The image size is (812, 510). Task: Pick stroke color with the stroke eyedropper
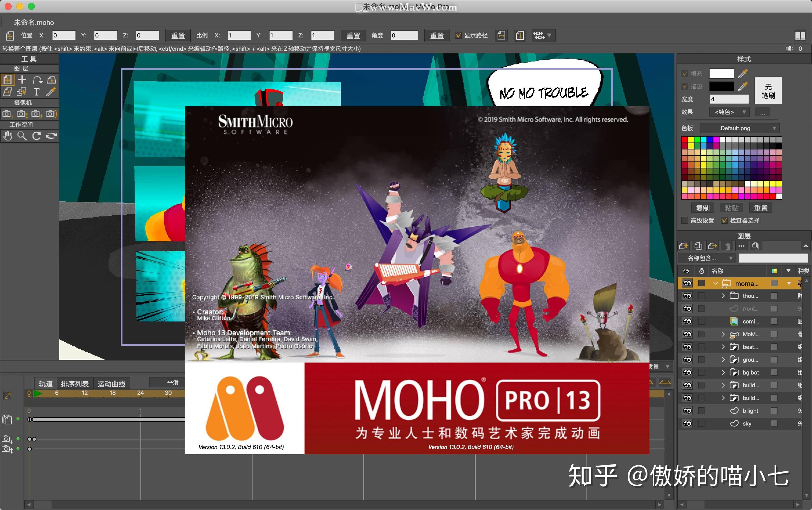pos(743,86)
